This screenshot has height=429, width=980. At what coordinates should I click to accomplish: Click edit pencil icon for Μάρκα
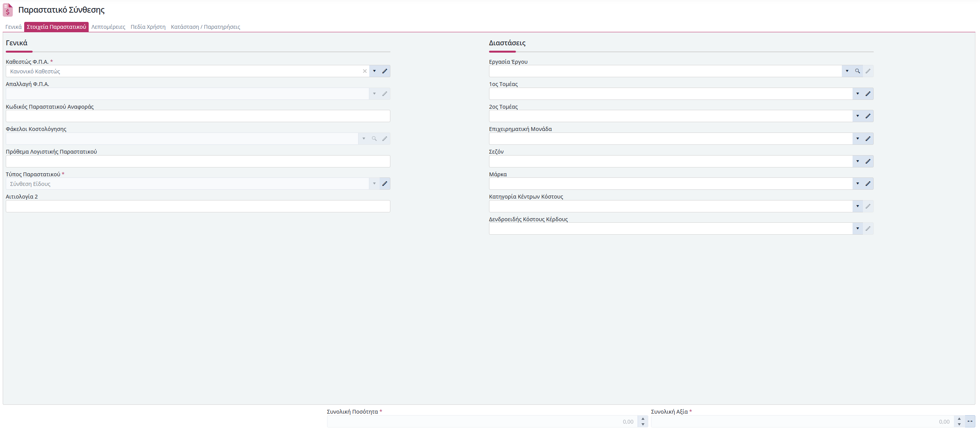coord(868,184)
